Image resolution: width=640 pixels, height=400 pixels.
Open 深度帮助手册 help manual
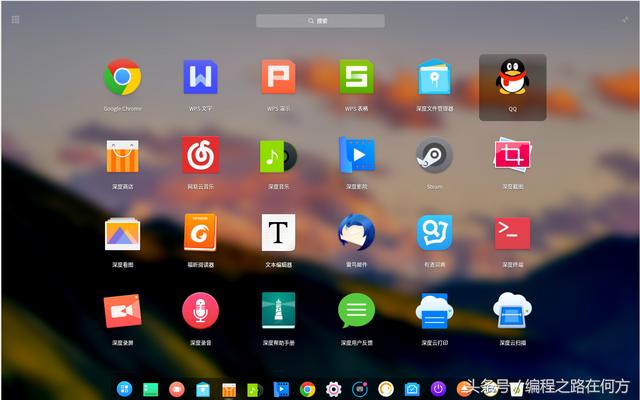tap(278, 311)
